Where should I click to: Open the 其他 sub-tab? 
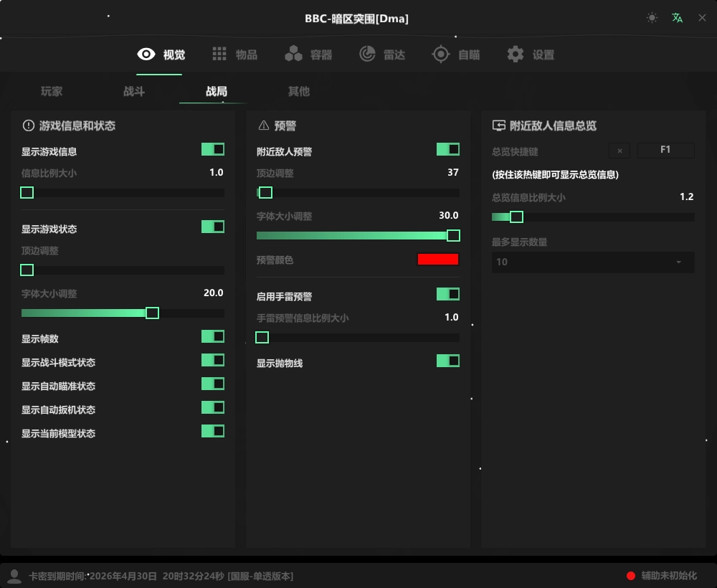click(x=299, y=92)
